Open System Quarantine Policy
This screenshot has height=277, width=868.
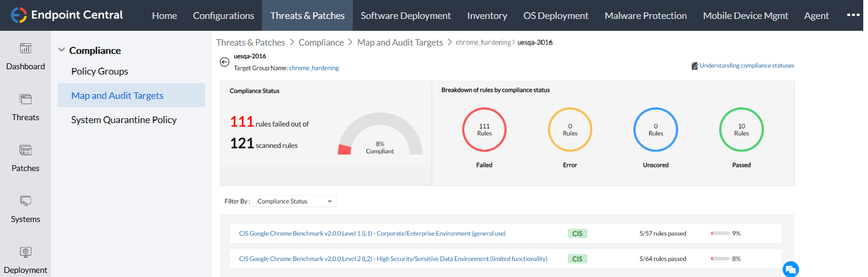point(124,120)
